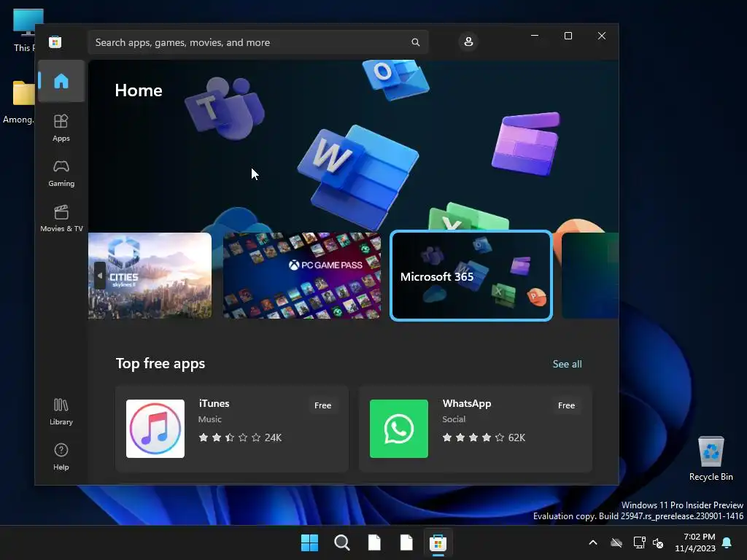Viewport: 747px width, 560px height.
Task: Open second file icon in taskbar
Action: coord(406,542)
